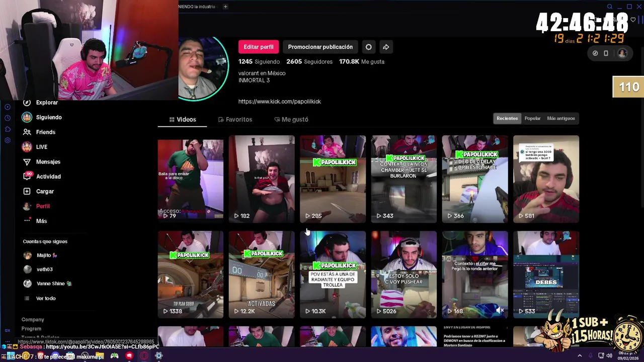Switch to the Videos tab

(182, 119)
